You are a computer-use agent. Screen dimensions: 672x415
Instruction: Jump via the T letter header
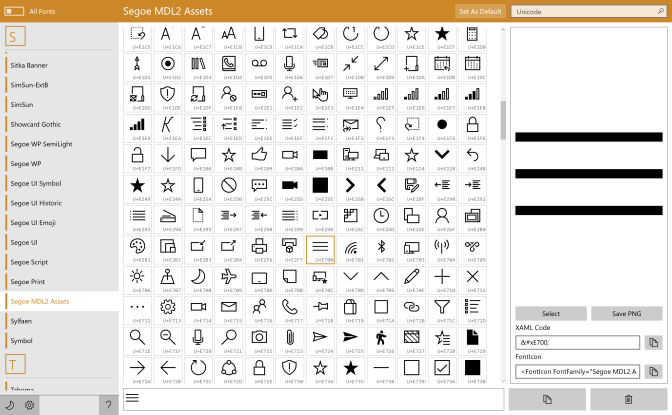tap(15, 364)
